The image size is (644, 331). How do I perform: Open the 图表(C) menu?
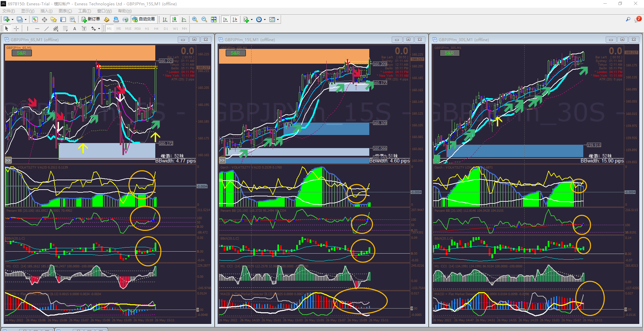pyautogui.click(x=65, y=11)
